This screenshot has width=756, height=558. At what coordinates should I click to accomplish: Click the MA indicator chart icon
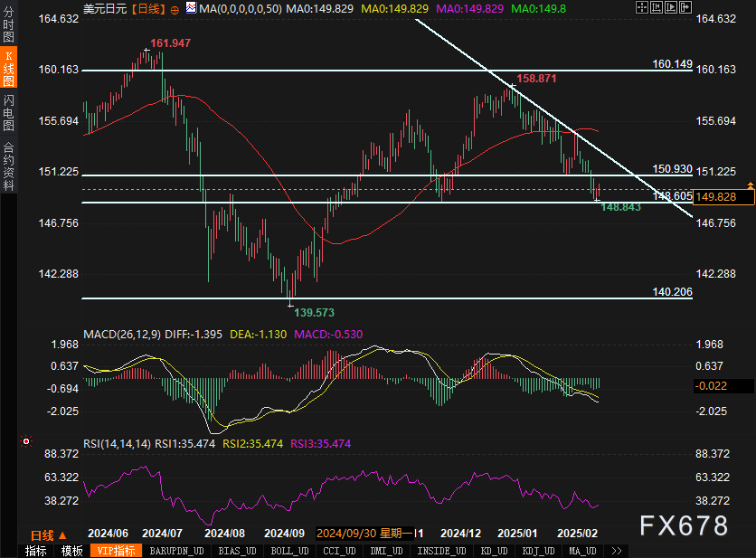192,8
